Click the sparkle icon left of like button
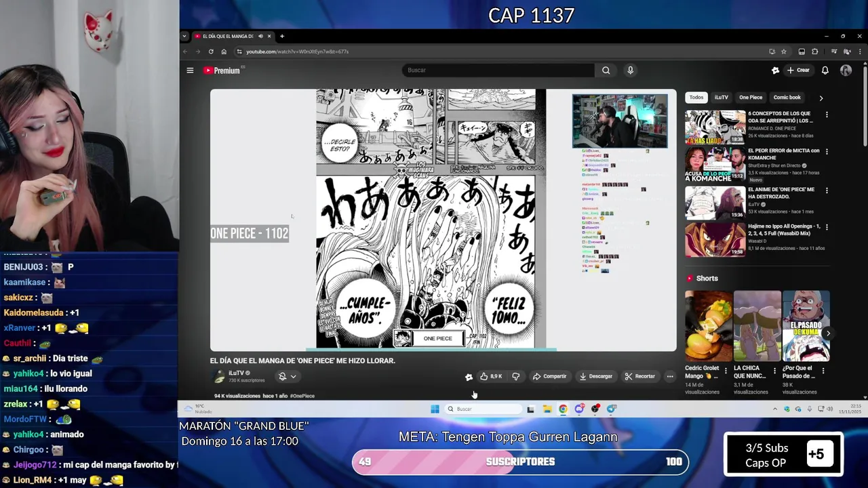The width and height of the screenshot is (868, 488). click(x=469, y=377)
